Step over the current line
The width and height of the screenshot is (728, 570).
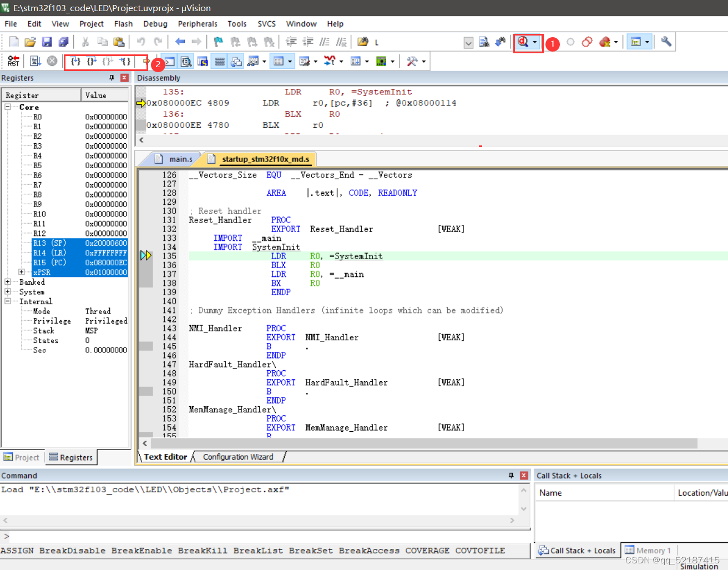pyautogui.click(x=92, y=61)
